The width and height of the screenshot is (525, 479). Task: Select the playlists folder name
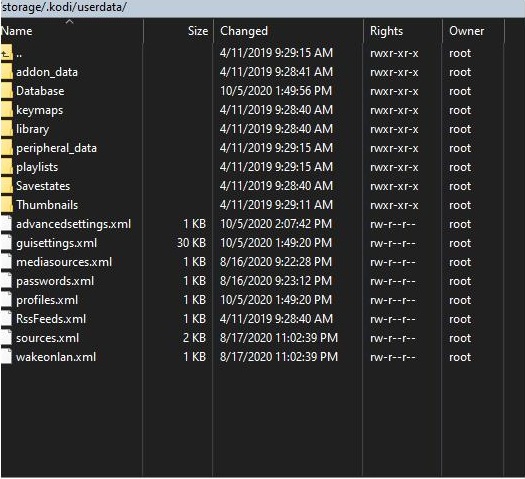[37, 167]
